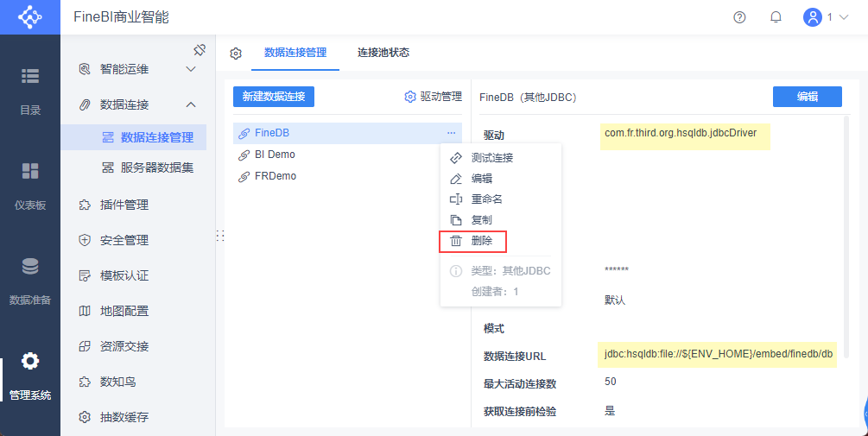Screen dimensions: 868x436
Task: Click the panel splitter drag handle
Action: click(219, 236)
